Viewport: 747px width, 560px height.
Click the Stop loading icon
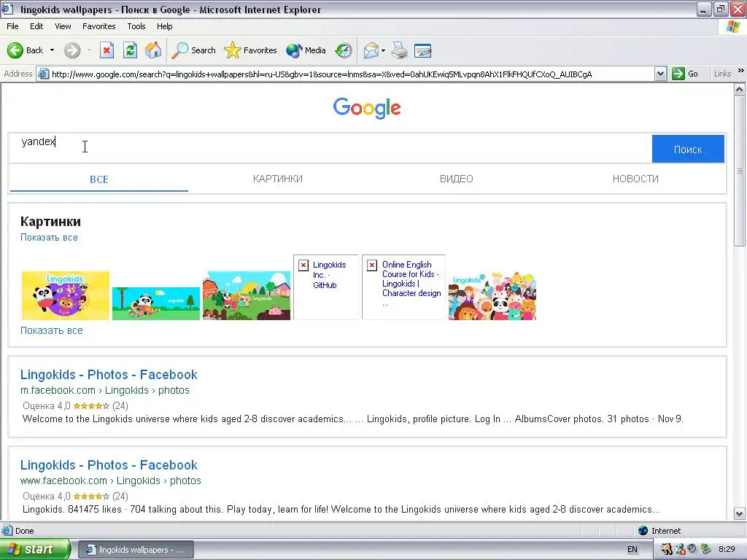click(x=107, y=50)
